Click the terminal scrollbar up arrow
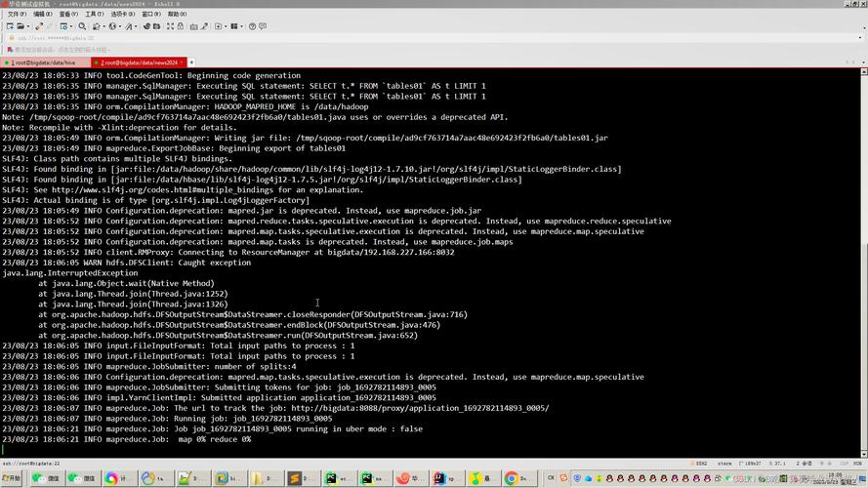The height and width of the screenshot is (488, 868). (863, 72)
